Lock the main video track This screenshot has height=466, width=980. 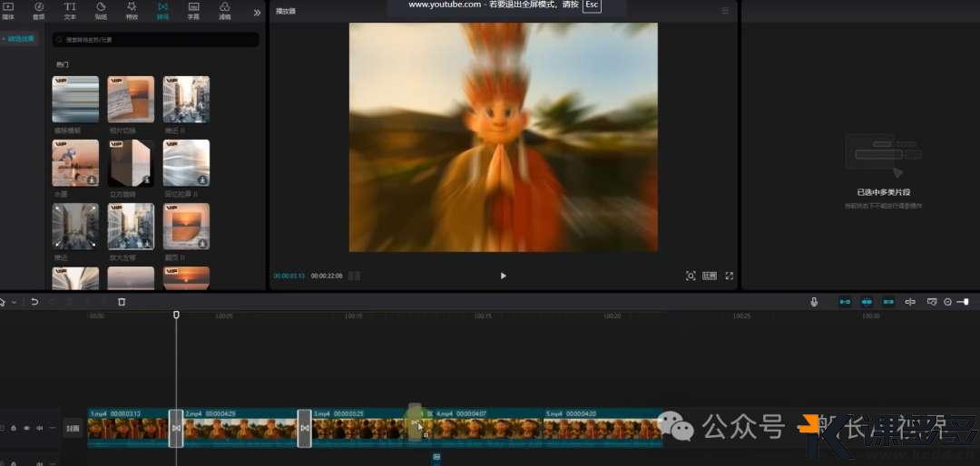[14, 429]
